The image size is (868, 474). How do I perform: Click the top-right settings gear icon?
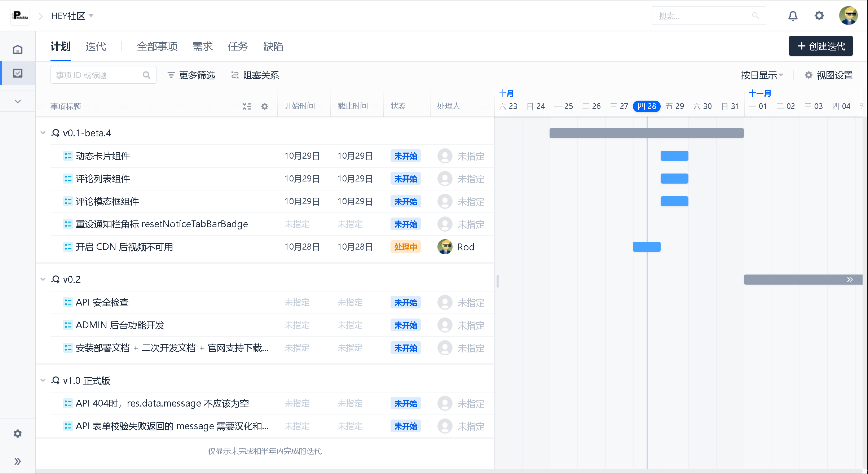tap(819, 16)
